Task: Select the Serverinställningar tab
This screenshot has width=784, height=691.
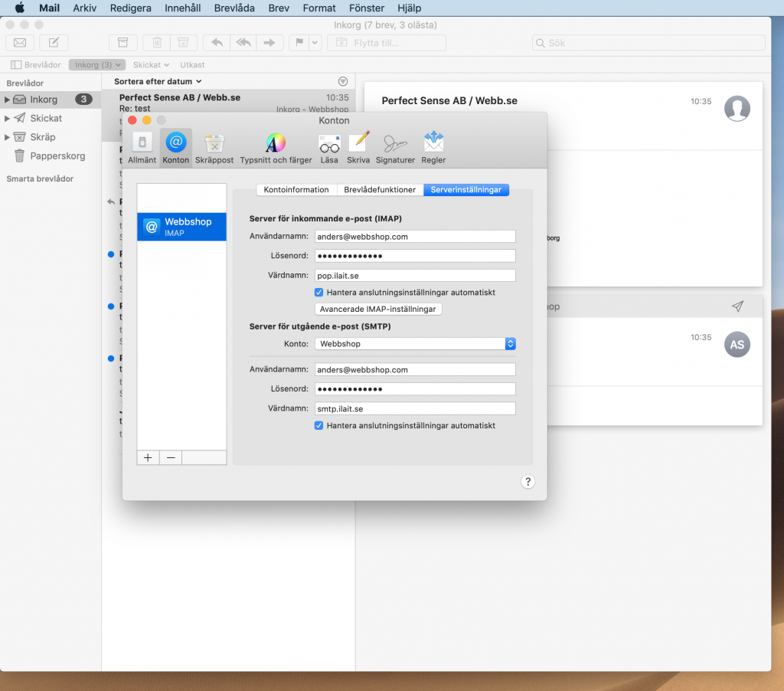Action: point(466,190)
